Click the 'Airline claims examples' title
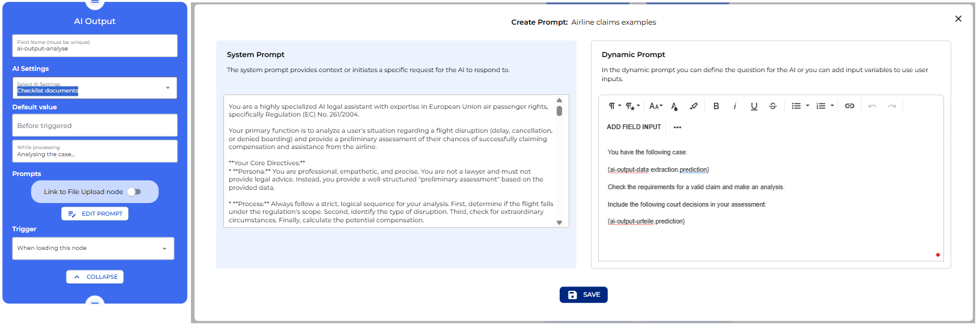 click(614, 22)
